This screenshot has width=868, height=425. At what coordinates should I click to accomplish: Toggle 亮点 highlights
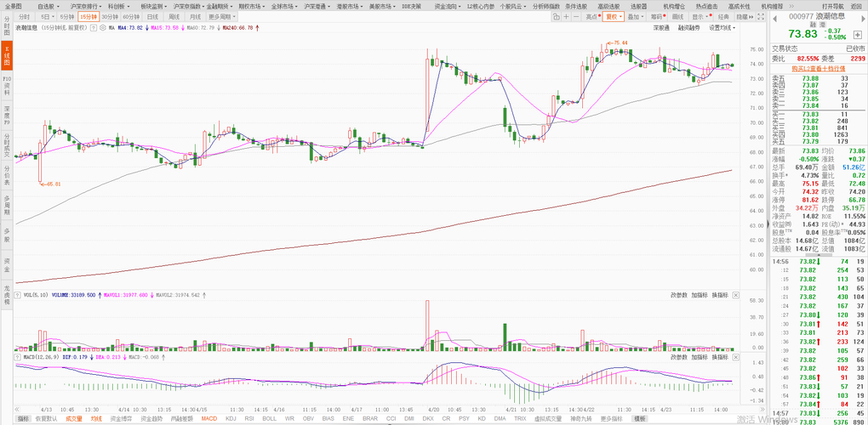click(592, 17)
